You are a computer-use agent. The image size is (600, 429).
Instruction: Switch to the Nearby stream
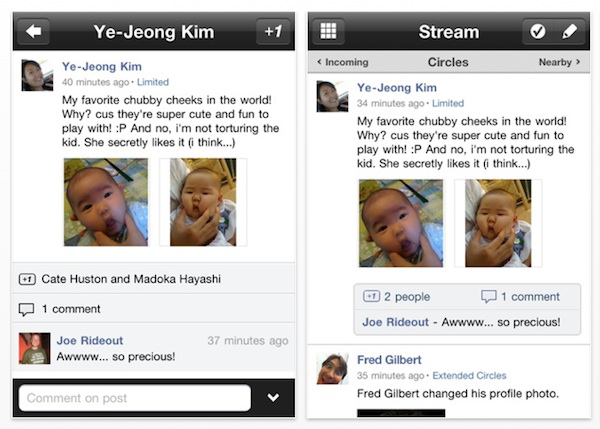point(559,62)
